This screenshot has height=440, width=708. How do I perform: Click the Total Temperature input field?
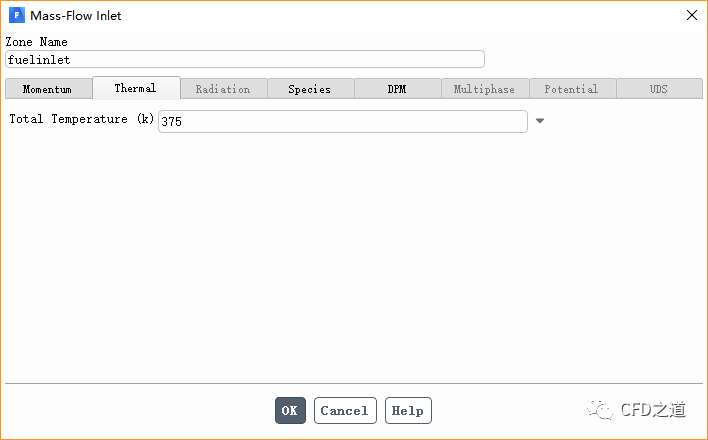(342, 121)
